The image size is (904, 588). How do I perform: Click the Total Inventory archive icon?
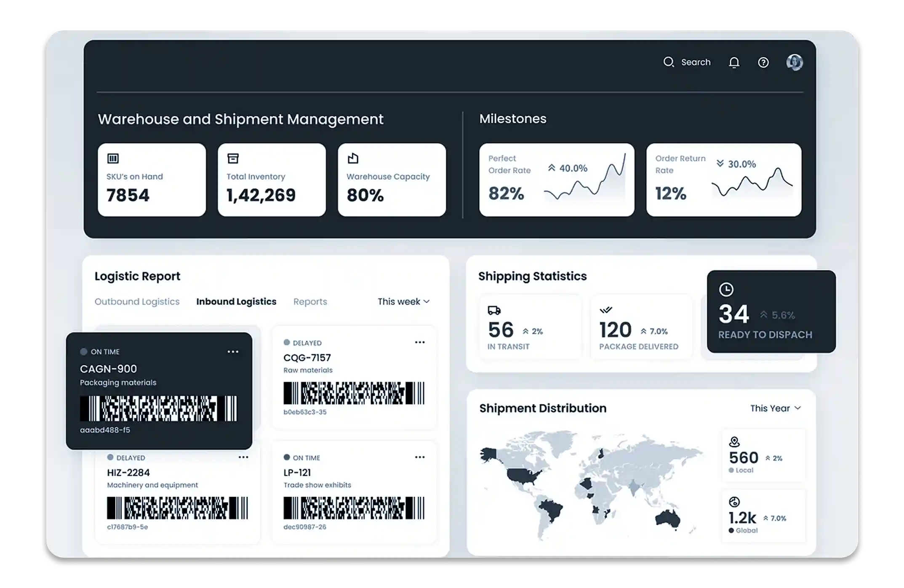pos(232,159)
